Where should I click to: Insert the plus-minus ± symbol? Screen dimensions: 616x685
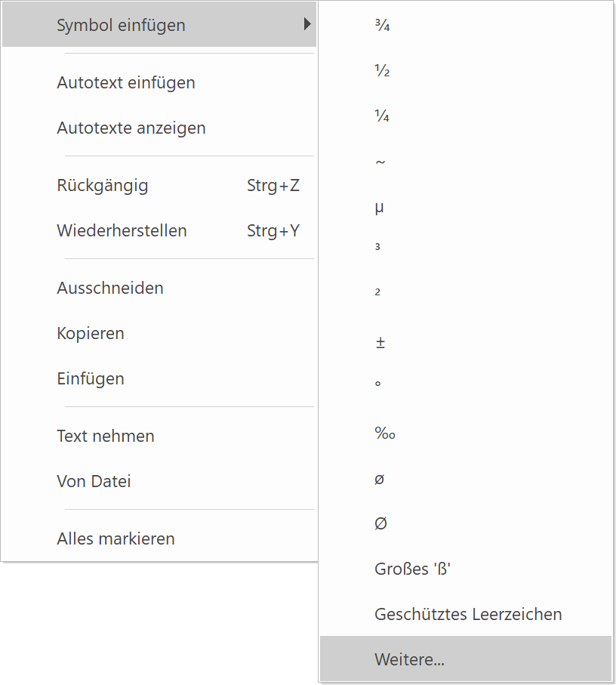click(x=380, y=342)
